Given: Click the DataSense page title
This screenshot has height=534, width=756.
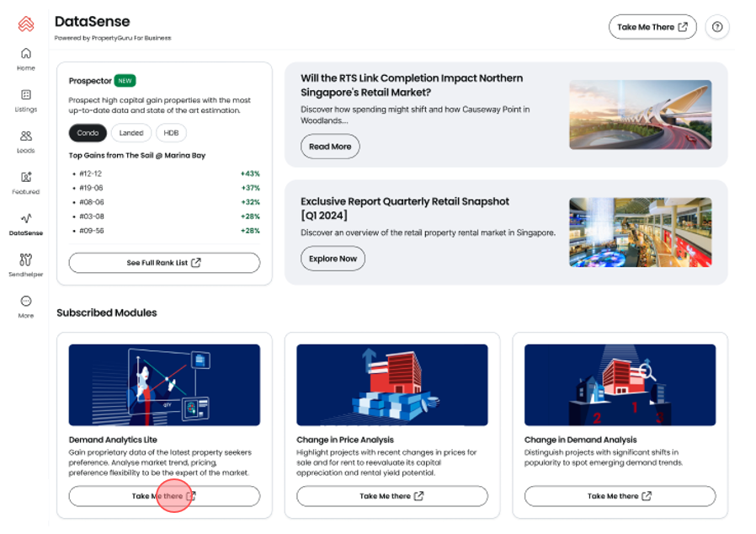Looking at the screenshot, I should (92, 21).
